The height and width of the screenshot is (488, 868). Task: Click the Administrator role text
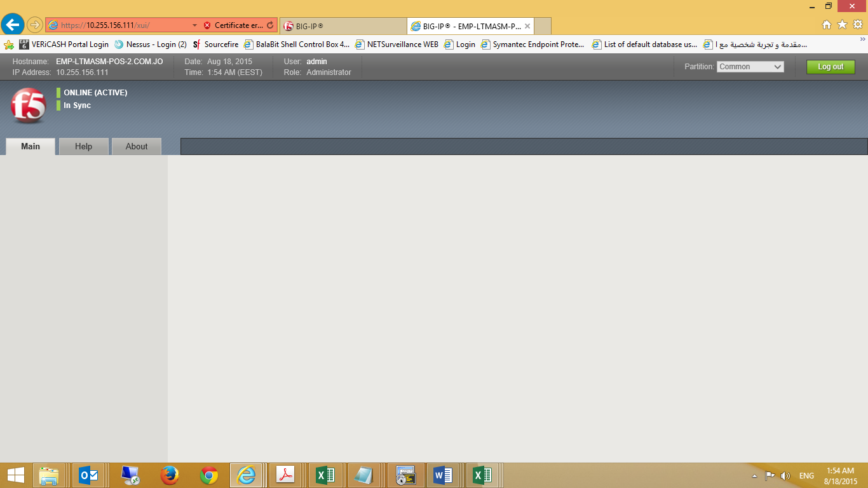click(x=329, y=72)
